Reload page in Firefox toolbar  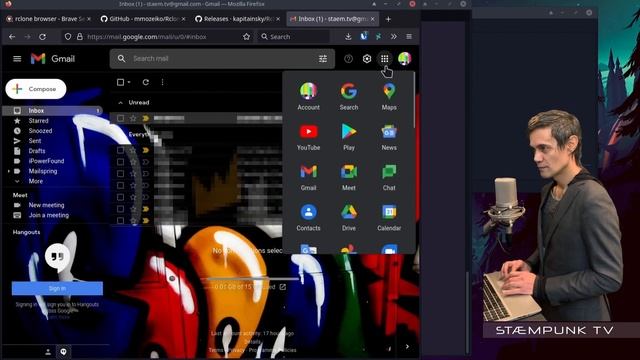click(42, 37)
